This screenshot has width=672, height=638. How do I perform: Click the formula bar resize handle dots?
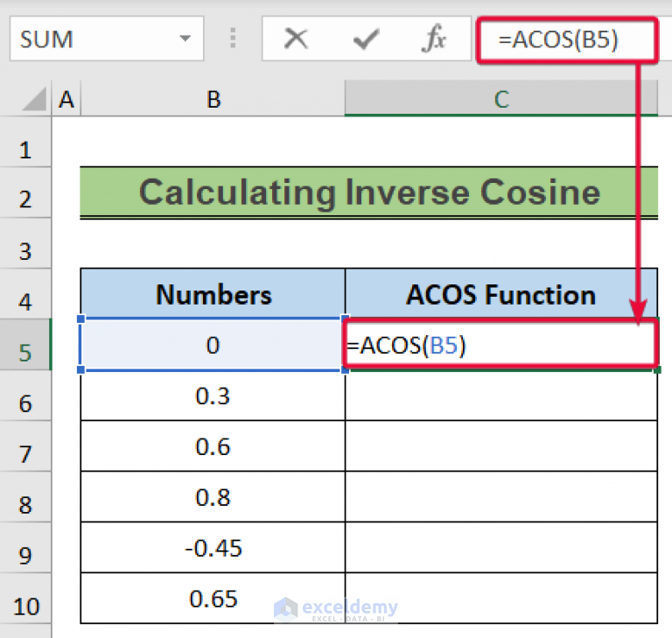tap(233, 39)
